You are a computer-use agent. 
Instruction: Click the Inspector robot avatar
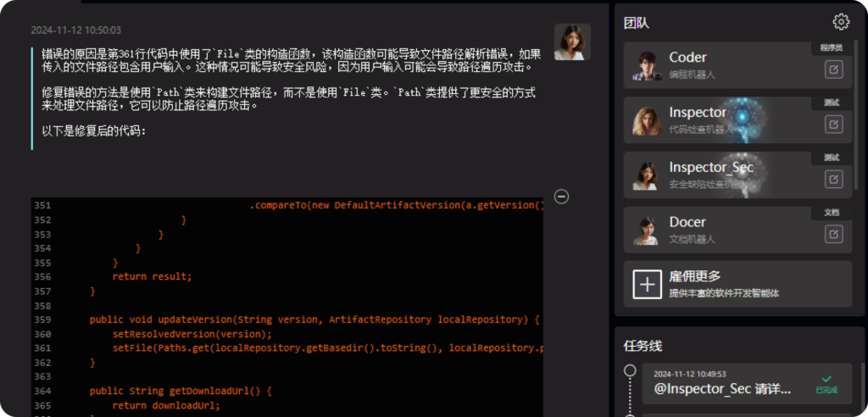tap(647, 120)
